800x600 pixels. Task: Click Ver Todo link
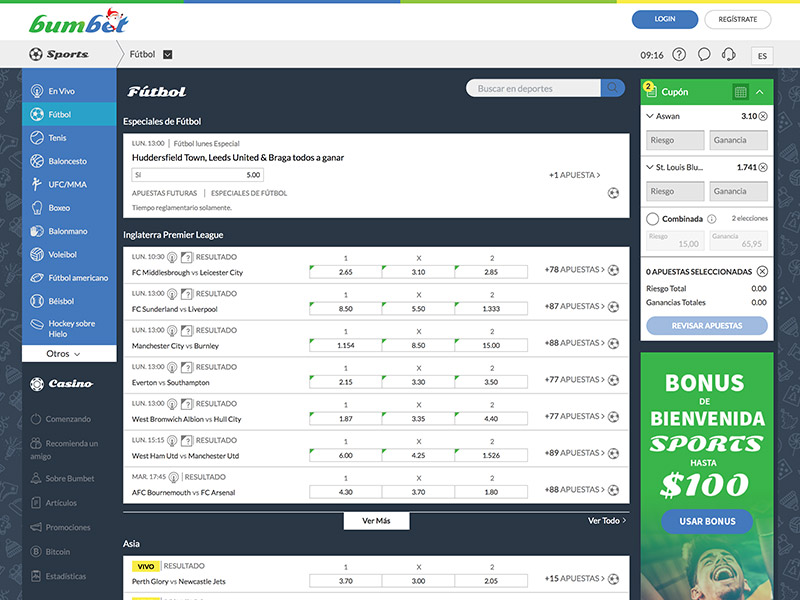tap(607, 521)
